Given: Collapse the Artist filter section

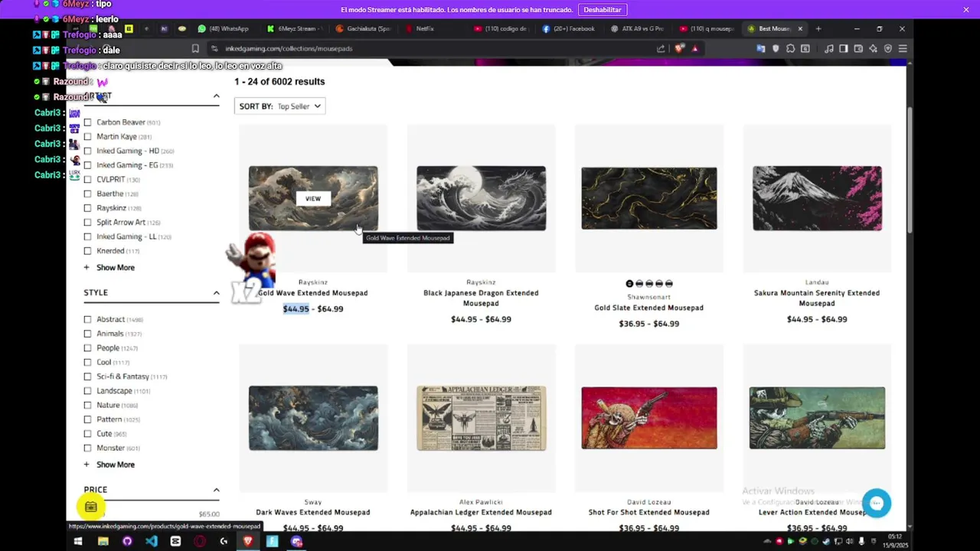Looking at the screenshot, I should point(216,96).
